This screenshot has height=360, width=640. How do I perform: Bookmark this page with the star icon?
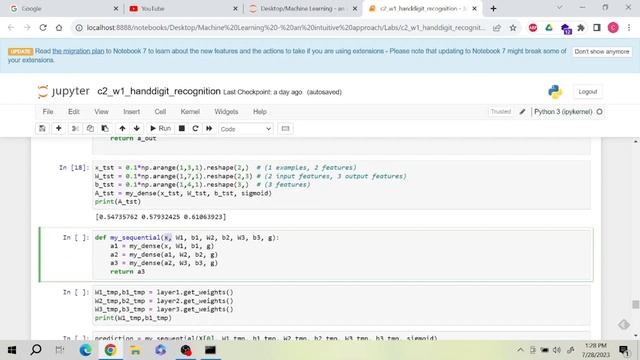click(x=513, y=28)
